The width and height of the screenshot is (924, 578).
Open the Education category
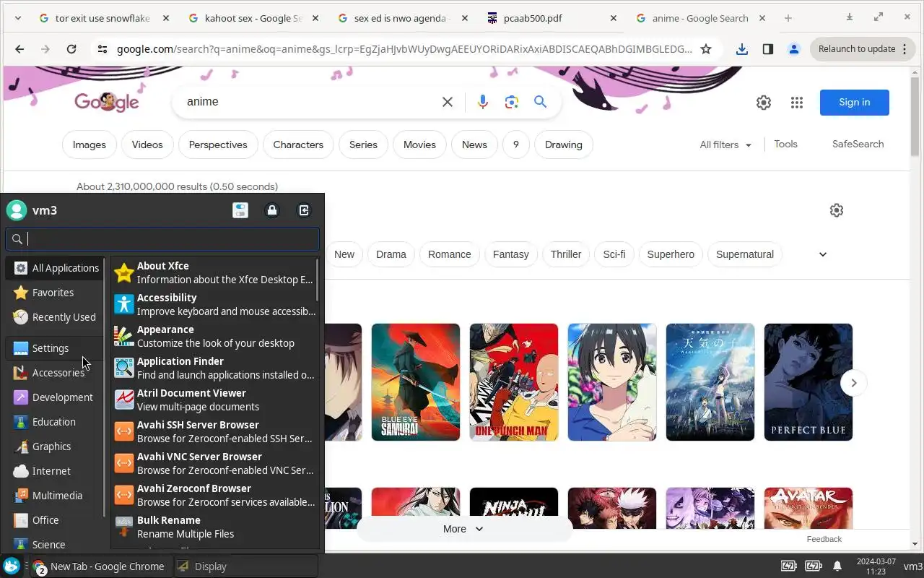[56, 422]
